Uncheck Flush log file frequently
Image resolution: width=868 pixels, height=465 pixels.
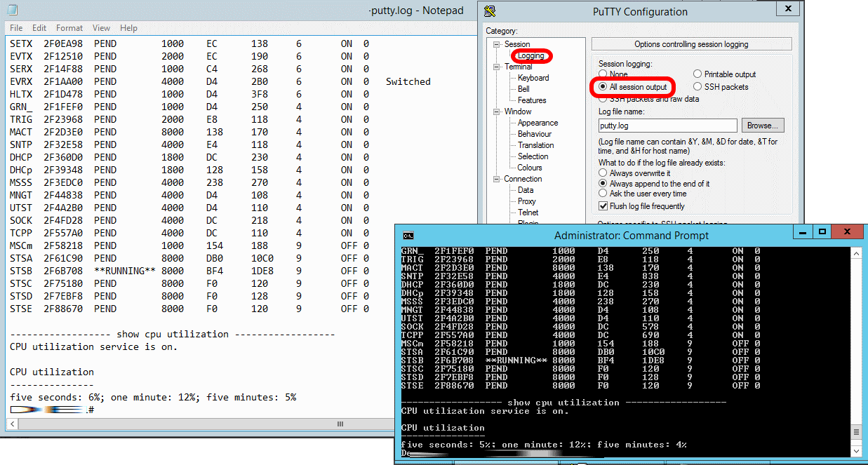click(603, 206)
